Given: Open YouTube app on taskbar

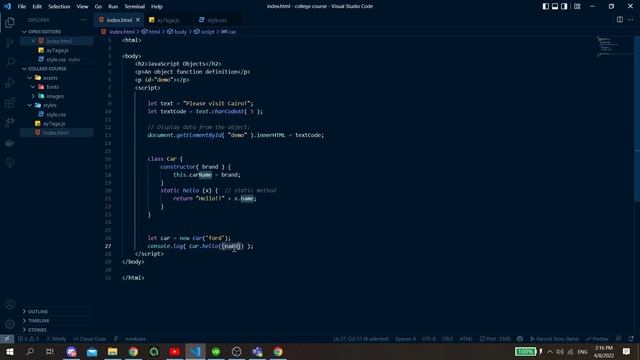Looking at the screenshot, I should [175, 351].
